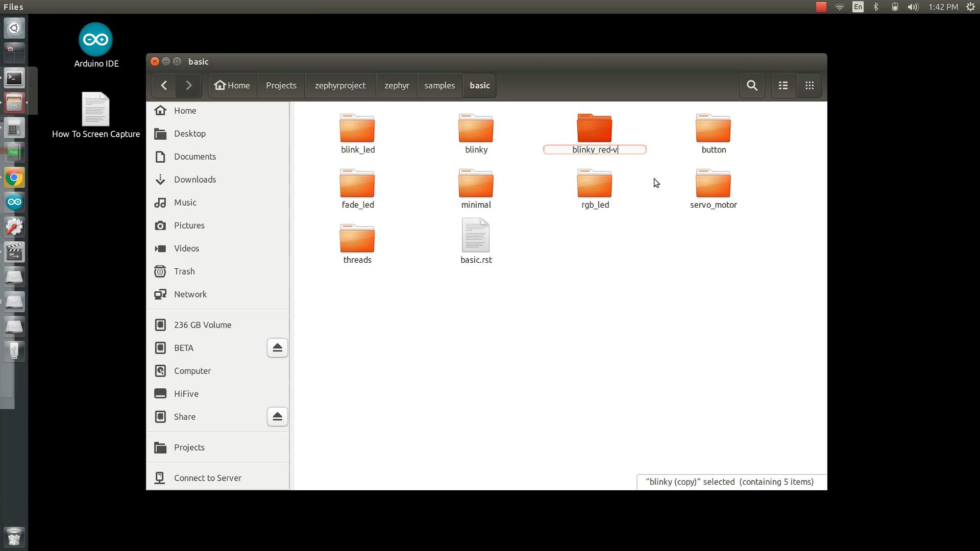Open the Trash from the launcher
980x551 pixels.
14,537
